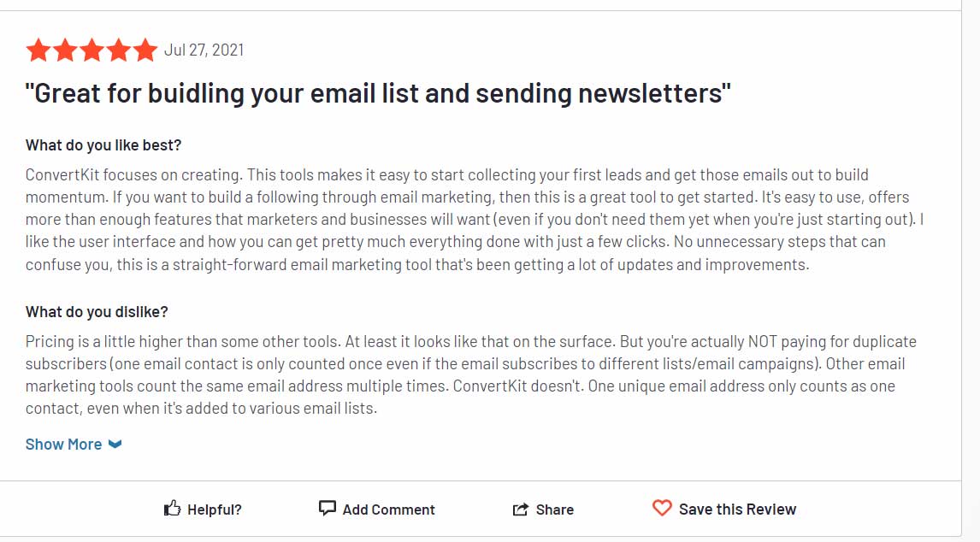980x542 pixels.
Task: Click the second rating star
Action: [x=65, y=50]
